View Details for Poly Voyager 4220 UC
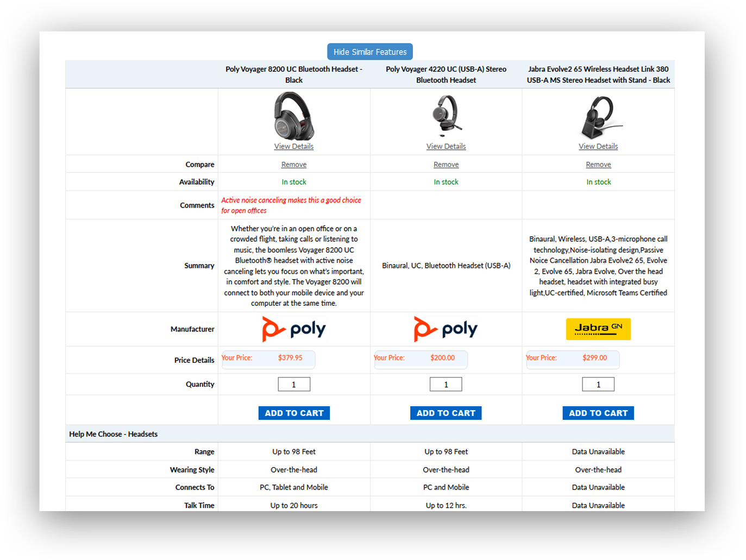Screen dimensions: 746x560 click(x=446, y=146)
